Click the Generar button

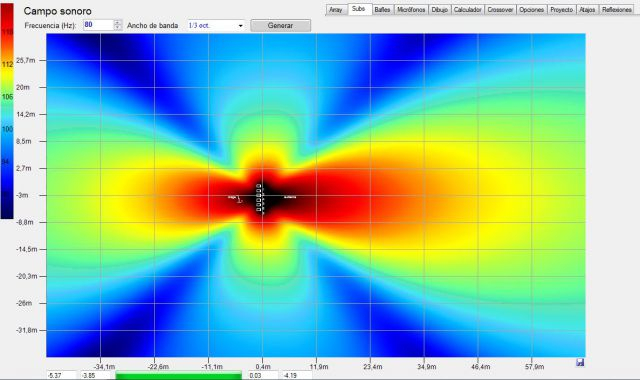280,25
